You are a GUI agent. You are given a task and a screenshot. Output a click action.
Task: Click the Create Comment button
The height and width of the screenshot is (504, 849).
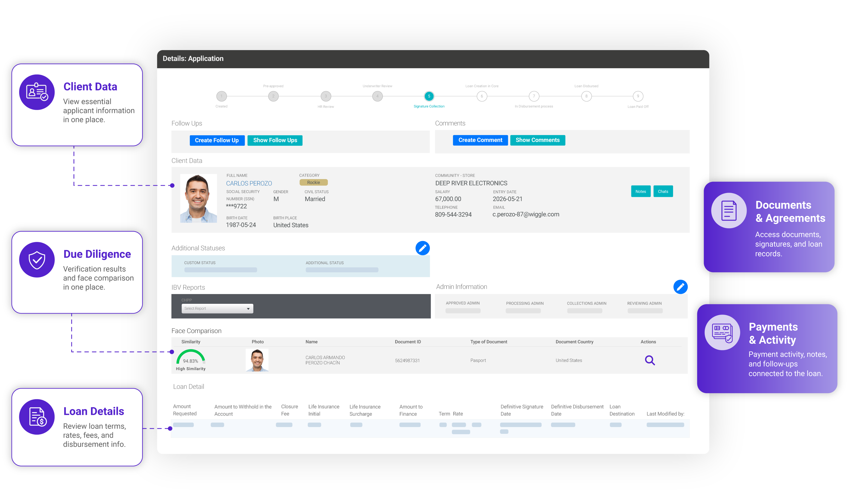[x=480, y=140]
